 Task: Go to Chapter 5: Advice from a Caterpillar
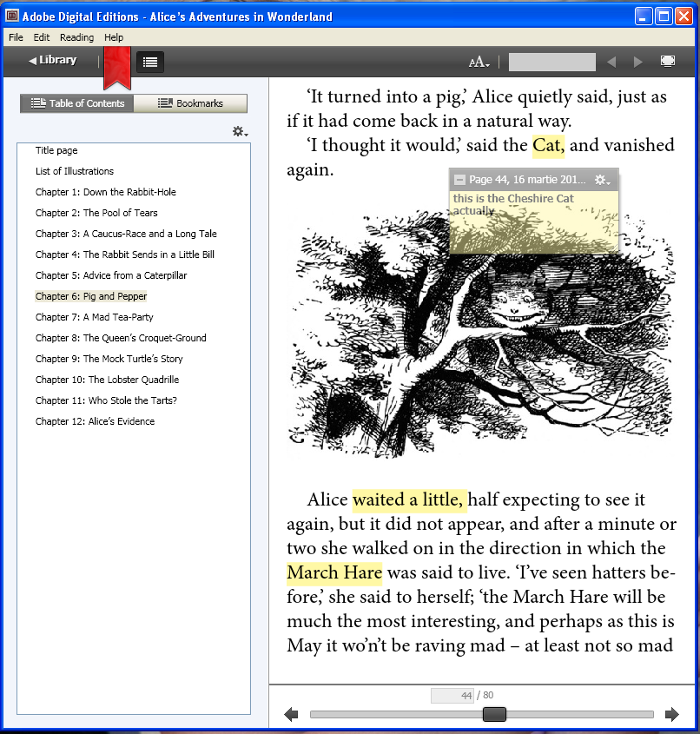tap(111, 275)
